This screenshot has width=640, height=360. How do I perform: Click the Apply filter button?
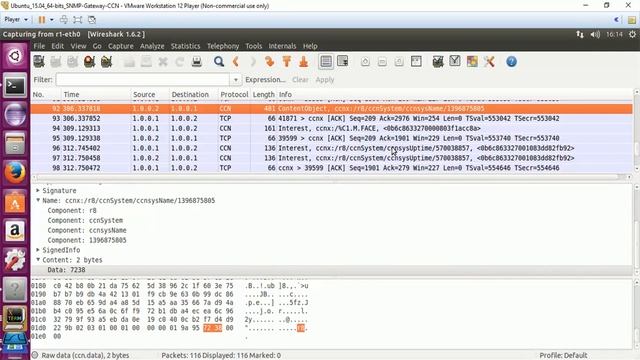coord(325,80)
